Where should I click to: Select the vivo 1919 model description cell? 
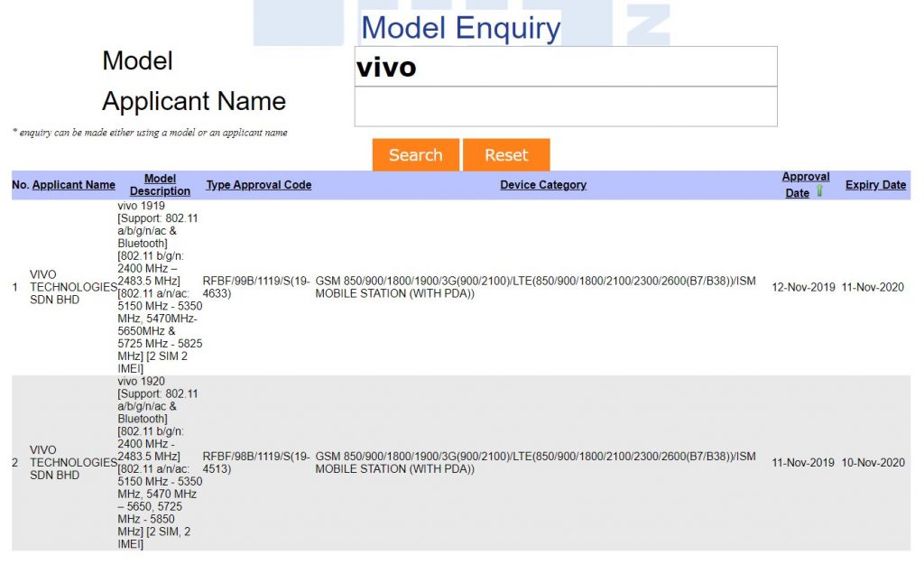pos(160,287)
